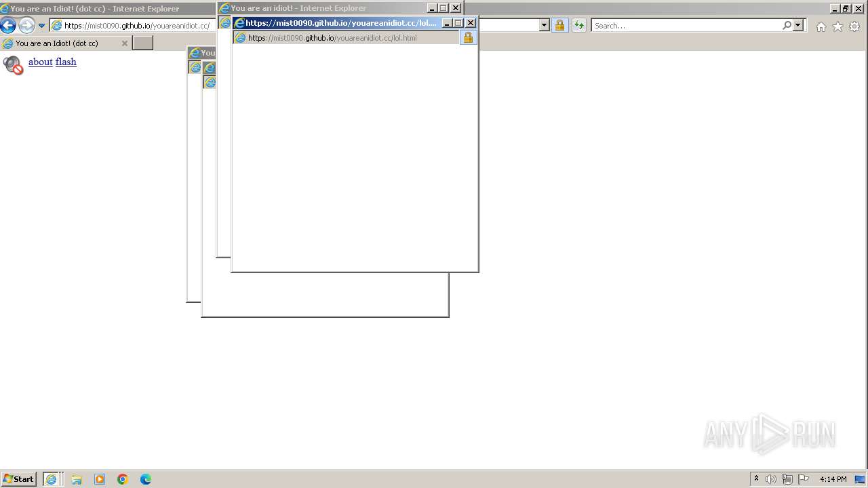The height and width of the screenshot is (488, 868).
Task: Open recent pages dropdown beside Forward arrow
Action: [41, 26]
